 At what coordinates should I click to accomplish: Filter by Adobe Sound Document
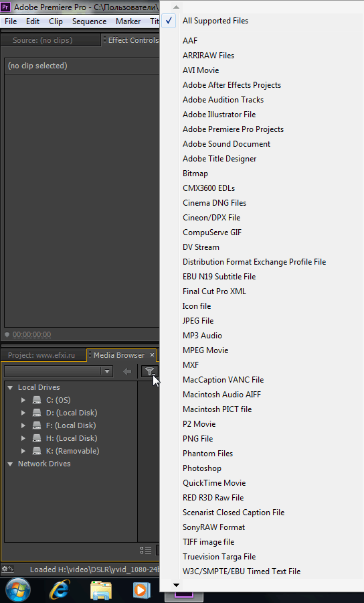[x=227, y=144]
